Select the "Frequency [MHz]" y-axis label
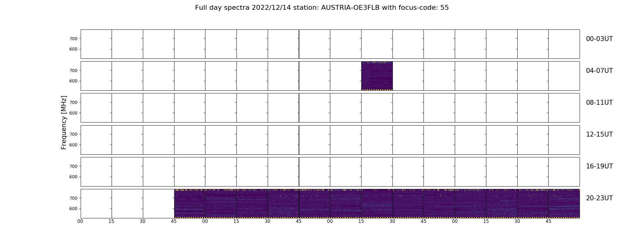The image size is (644, 245). tap(64, 123)
